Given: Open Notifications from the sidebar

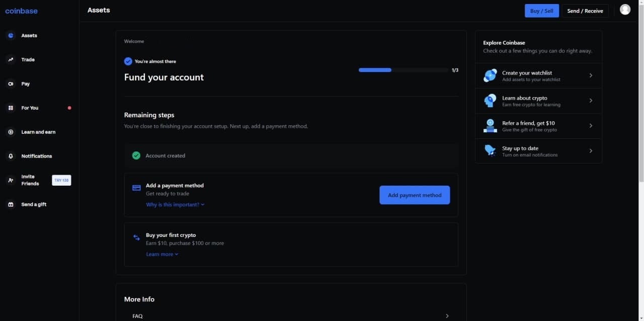Looking at the screenshot, I should click(10, 156).
